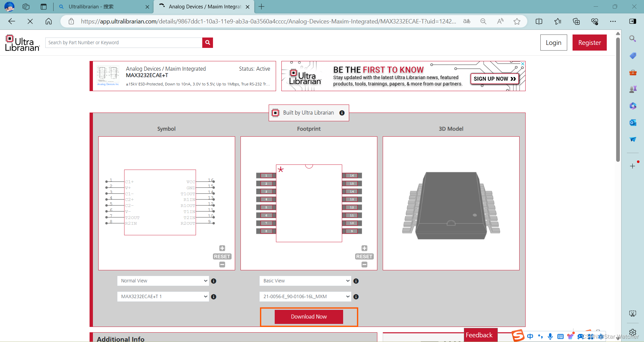Click the browser address bar URL
The image size is (644, 342).
(x=268, y=21)
